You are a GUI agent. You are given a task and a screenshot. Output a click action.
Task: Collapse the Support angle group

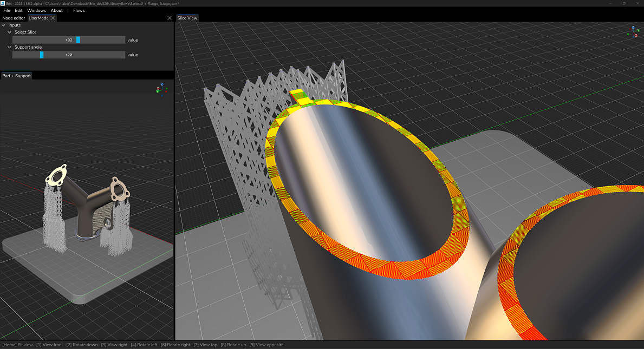click(x=9, y=47)
